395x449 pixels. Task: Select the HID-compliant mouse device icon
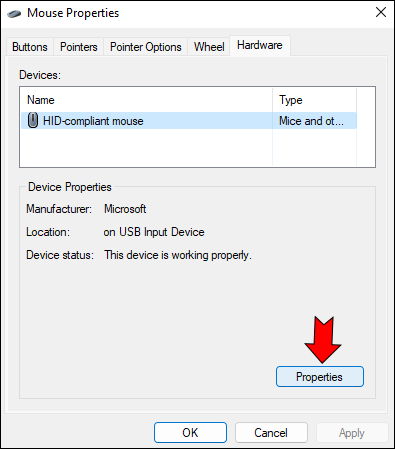coord(33,120)
